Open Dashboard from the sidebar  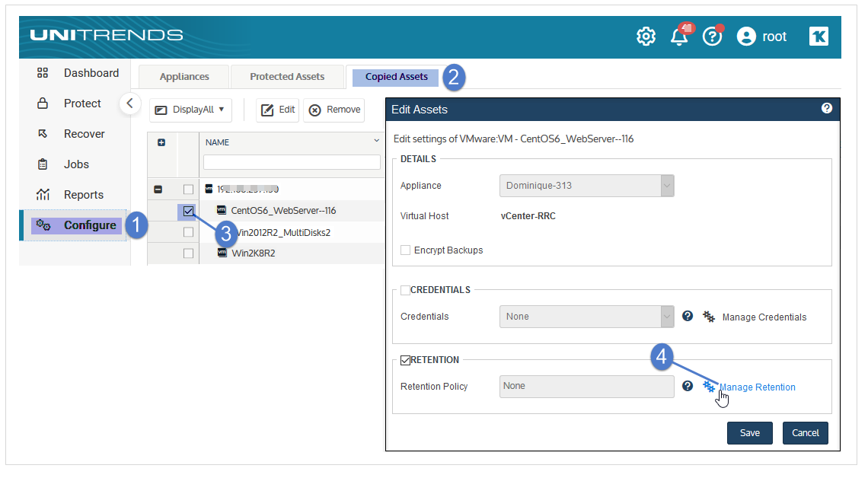[x=78, y=73]
